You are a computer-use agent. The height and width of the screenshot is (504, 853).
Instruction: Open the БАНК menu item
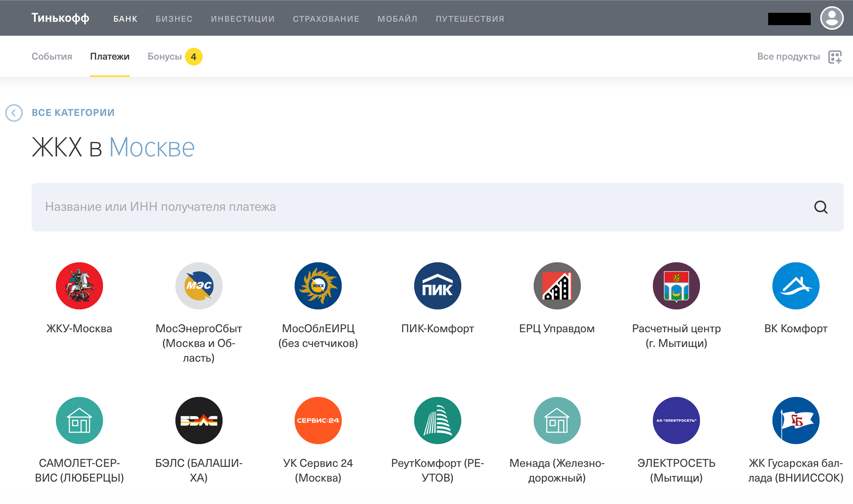125,19
